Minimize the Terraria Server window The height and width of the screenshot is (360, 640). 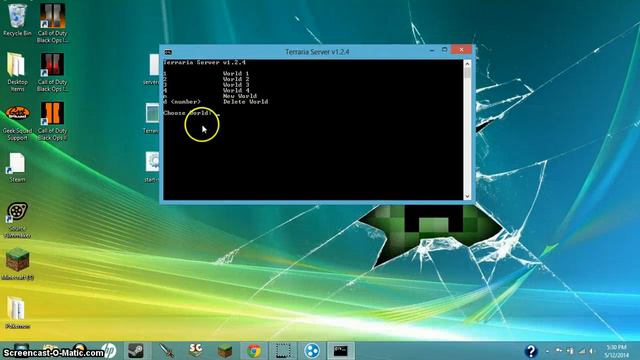click(x=432, y=50)
